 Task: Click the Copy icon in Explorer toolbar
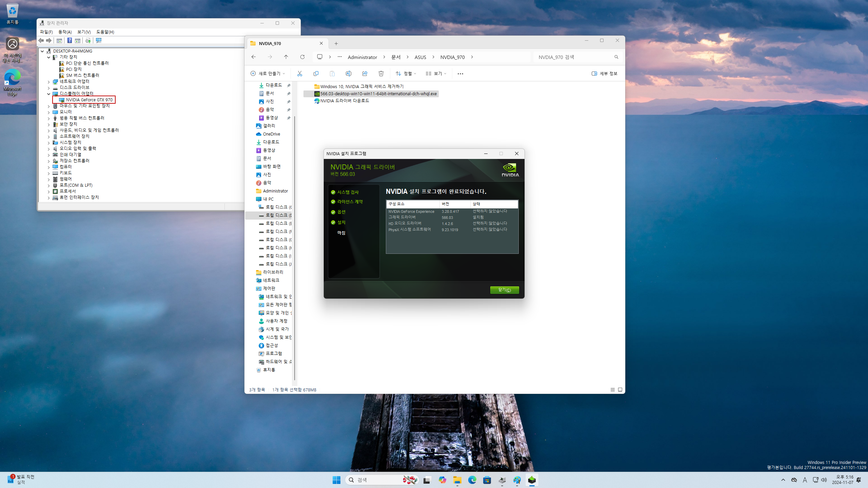tap(316, 74)
